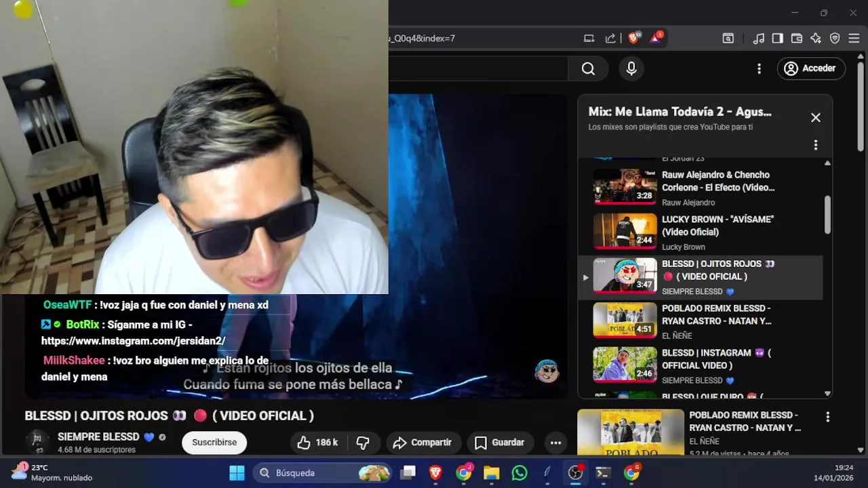
Task: Open YouTube settings three-dot menu beside Acceder
Action: [759, 68]
